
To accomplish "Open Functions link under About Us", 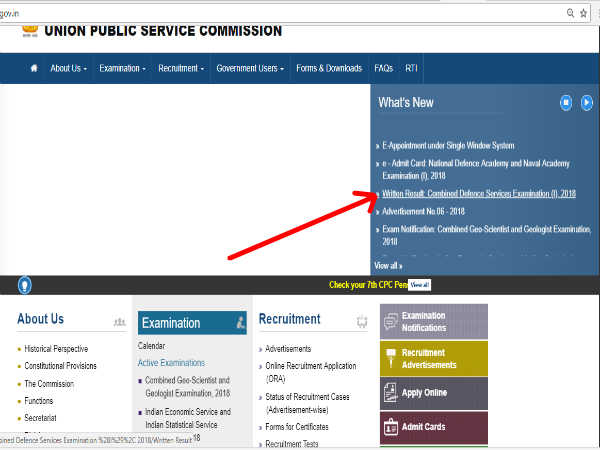I will point(39,401).
